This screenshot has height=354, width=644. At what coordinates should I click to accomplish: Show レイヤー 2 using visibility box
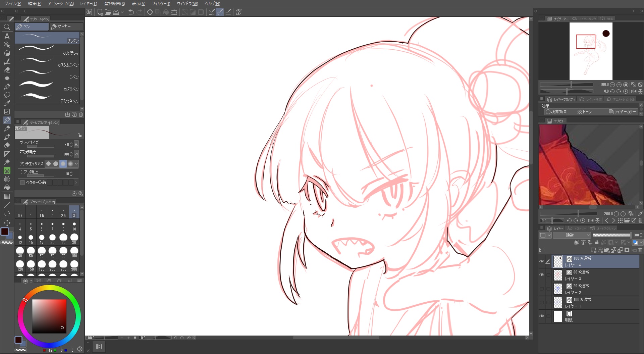(542, 289)
